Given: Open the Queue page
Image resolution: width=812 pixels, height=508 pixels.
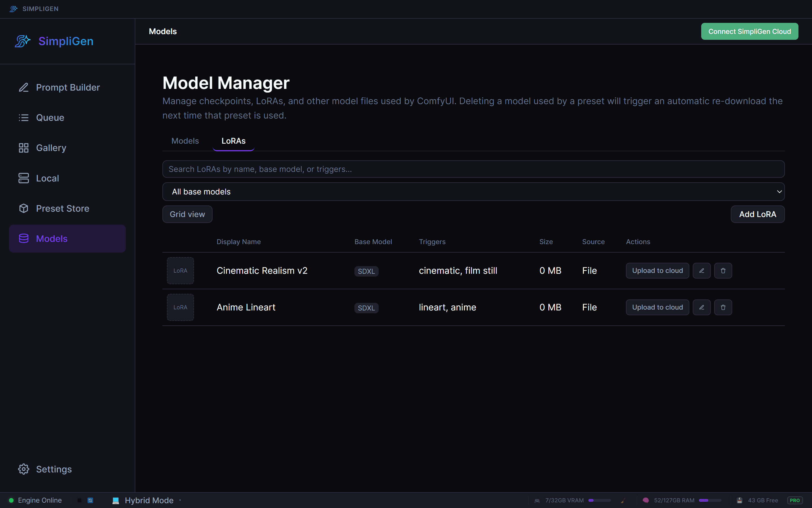Looking at the screenshot, I should click(x=67, y=118).
